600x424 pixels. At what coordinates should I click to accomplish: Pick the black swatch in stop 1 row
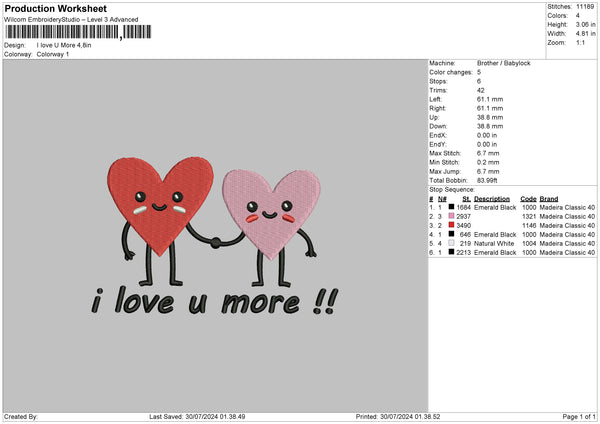(452, 207)
